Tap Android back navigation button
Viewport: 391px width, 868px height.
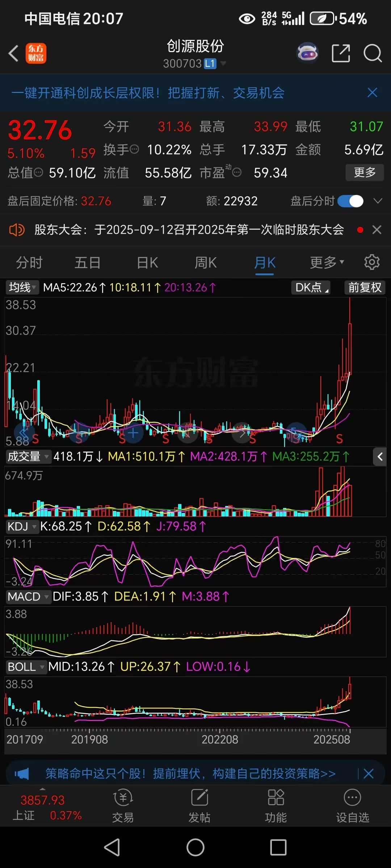(x=112, y=847)
